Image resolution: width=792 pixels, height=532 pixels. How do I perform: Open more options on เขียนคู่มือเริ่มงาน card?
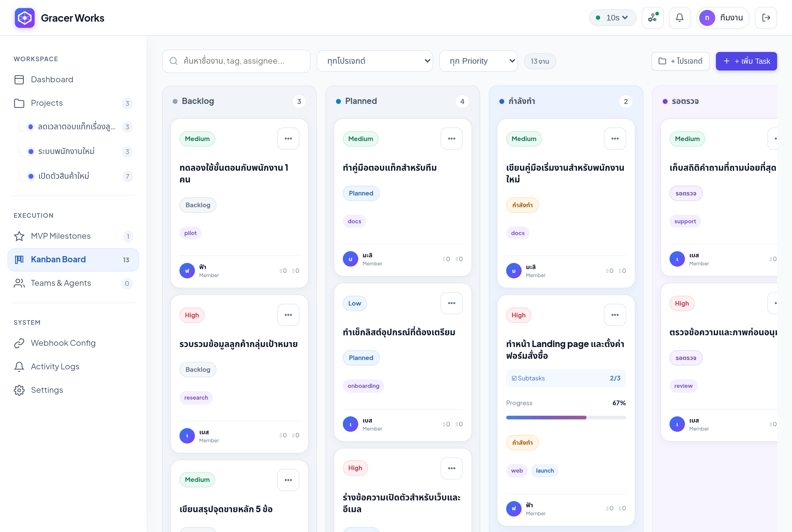point(615,139)
